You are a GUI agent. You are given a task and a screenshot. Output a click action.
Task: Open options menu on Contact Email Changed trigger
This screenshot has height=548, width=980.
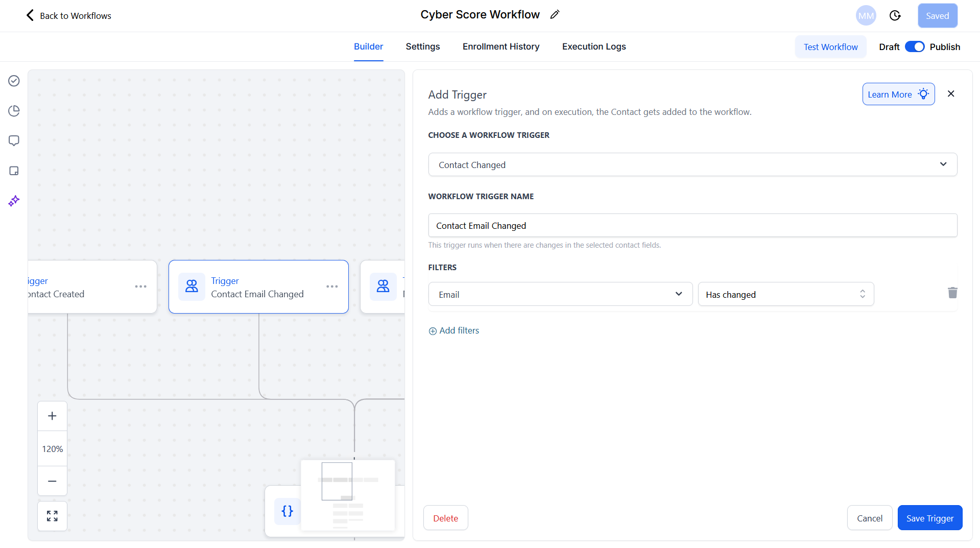click(332, 287)
